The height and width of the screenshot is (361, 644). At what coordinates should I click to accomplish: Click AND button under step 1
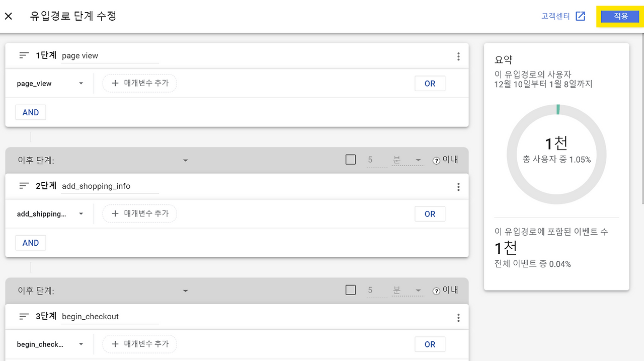pyautogui.click(x=31, y=112)
